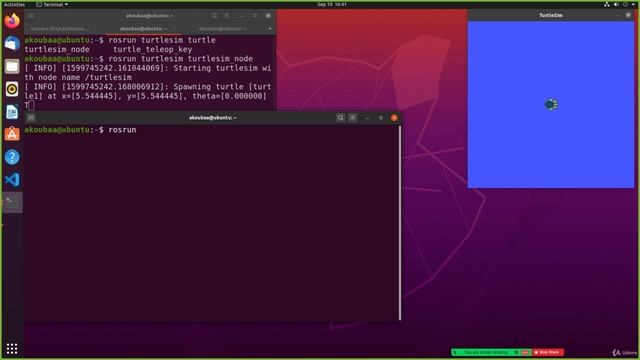Click front terminal title akoubaa@ubuntu

[212, 118]
